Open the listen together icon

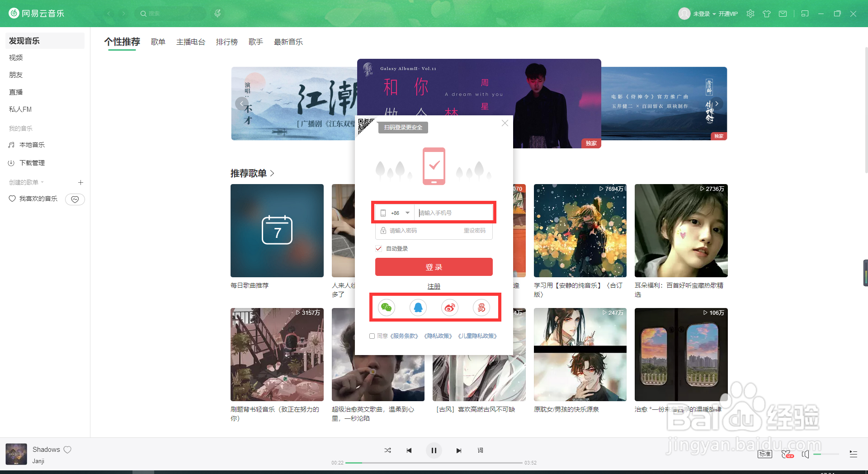pos(787,454)
